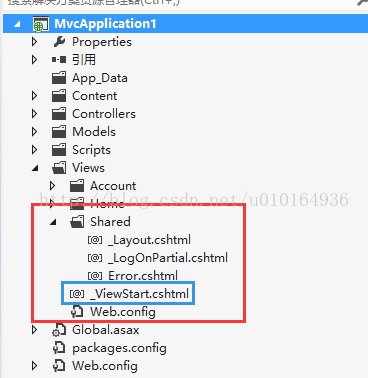Select the root-level Web.config file name

(x=105, y=366)
